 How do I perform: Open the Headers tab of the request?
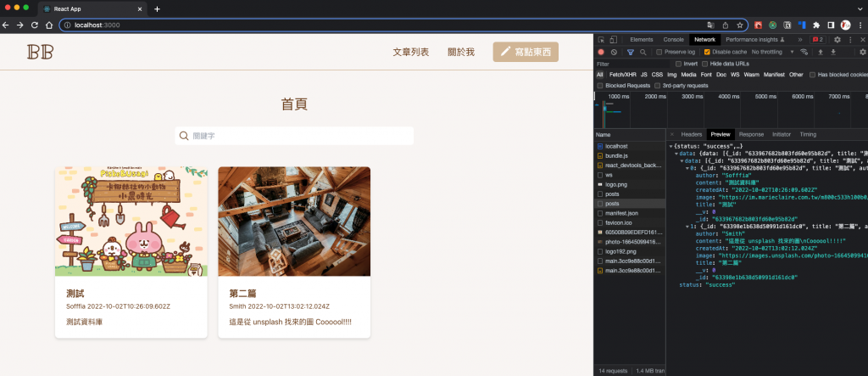pyautogui.click(x=692, y=134)
